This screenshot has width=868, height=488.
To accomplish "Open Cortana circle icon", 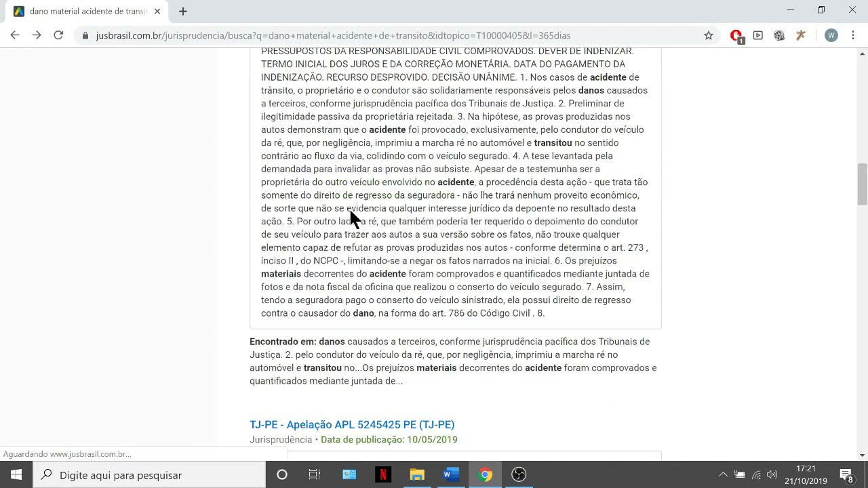I will [282, 474].
